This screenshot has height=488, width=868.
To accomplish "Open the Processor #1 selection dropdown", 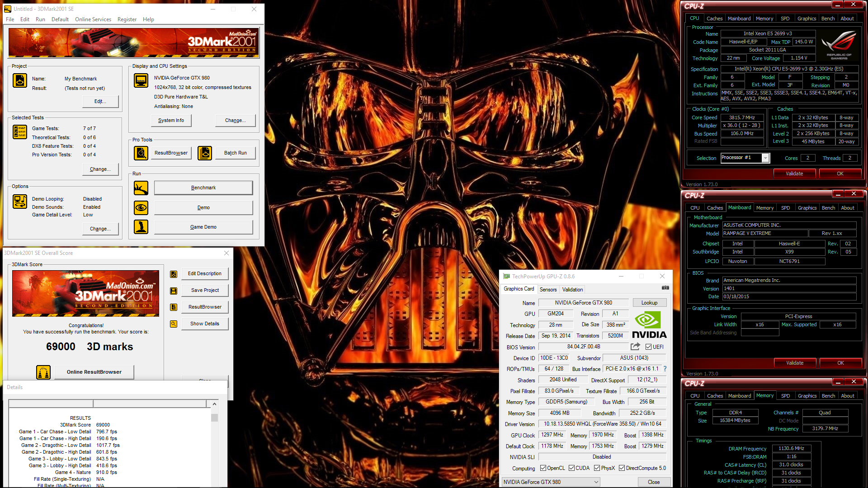I will [x=745, y=158].
